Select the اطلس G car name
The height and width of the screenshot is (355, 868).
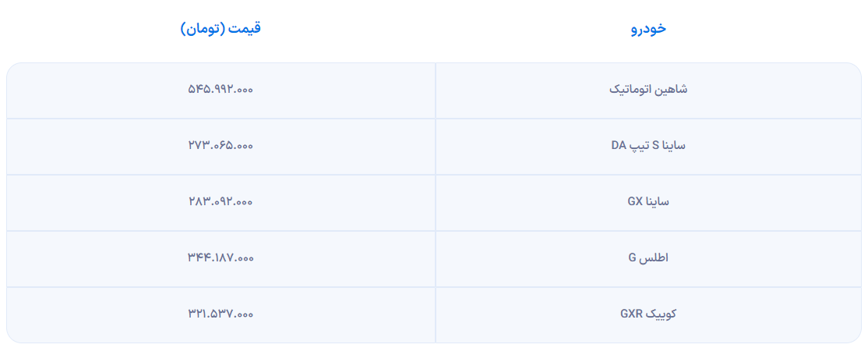[648, 257]
